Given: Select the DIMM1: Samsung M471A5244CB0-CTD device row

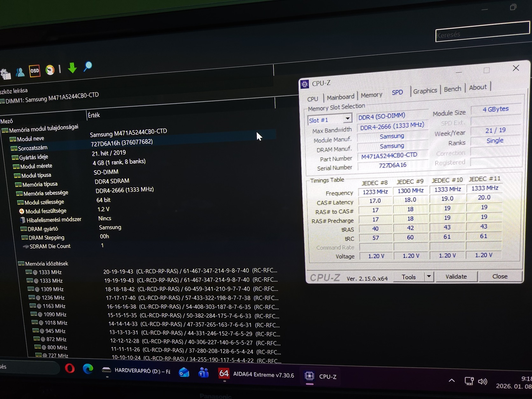Looking at the screenshot, I should coord(49,98).
